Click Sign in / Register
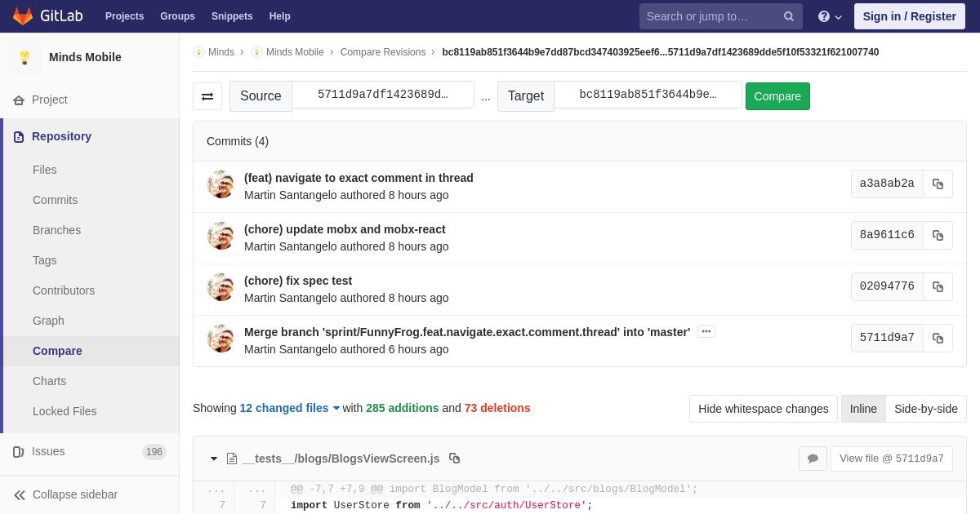Screen dimensions: 980x514 (x=909, y=16)
